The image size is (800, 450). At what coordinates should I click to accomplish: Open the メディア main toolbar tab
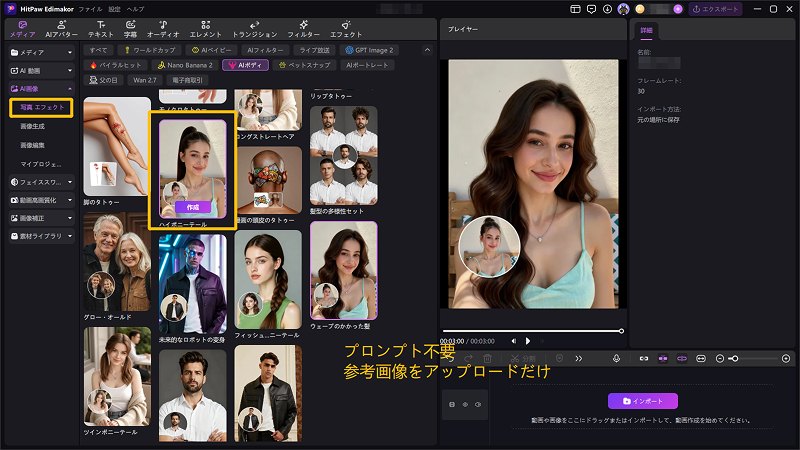click(22, 29)
